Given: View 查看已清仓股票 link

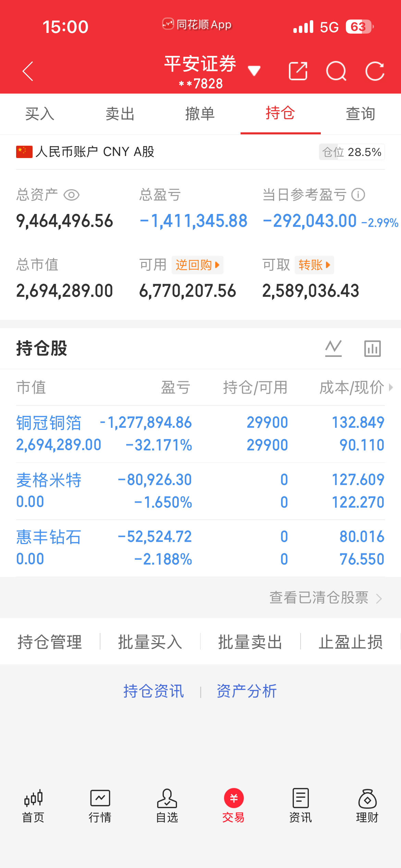Looking at the screenshot, I should click(x=326, y=598).
